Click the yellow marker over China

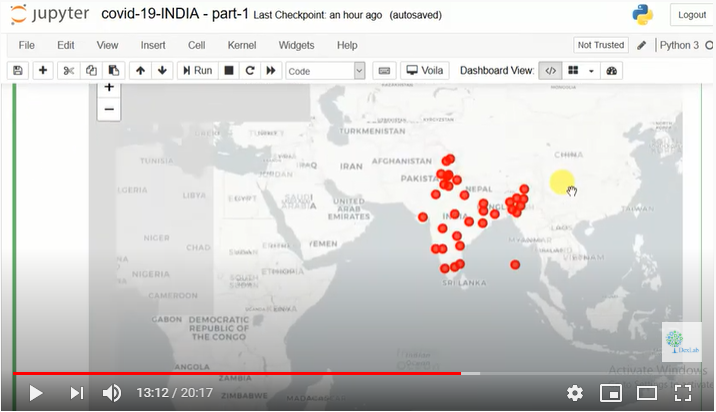click(562, 182)
